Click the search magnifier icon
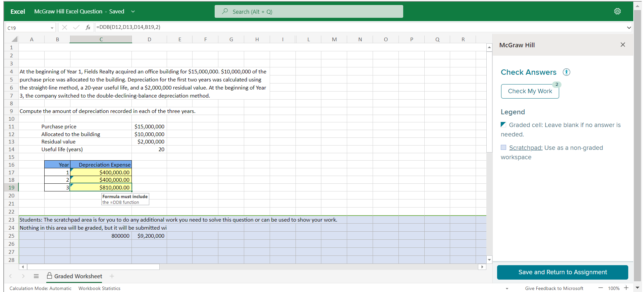This screenshot has width=644, height=292. coord(225,11)
